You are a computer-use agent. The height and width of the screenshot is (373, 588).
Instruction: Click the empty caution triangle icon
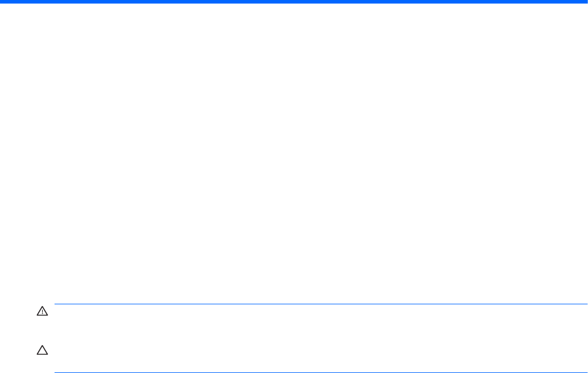[42, 350]
